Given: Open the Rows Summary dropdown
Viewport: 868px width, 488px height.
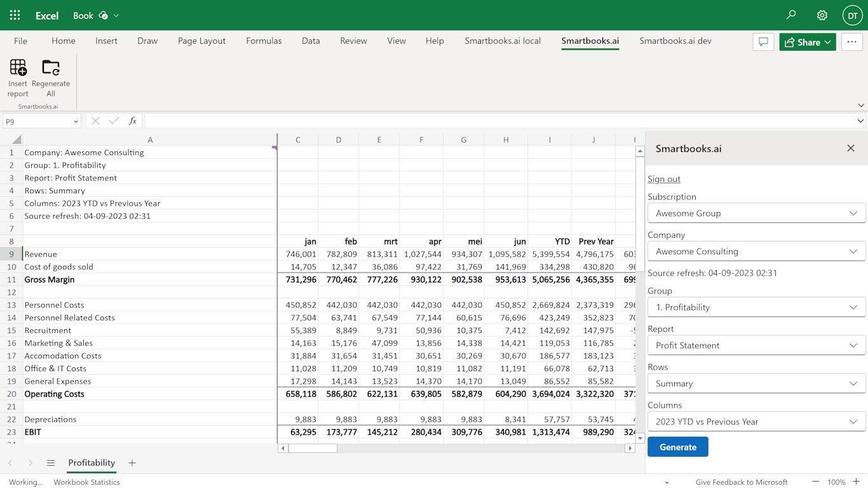Looking at the screenshot, I should [x=756, y=384].
